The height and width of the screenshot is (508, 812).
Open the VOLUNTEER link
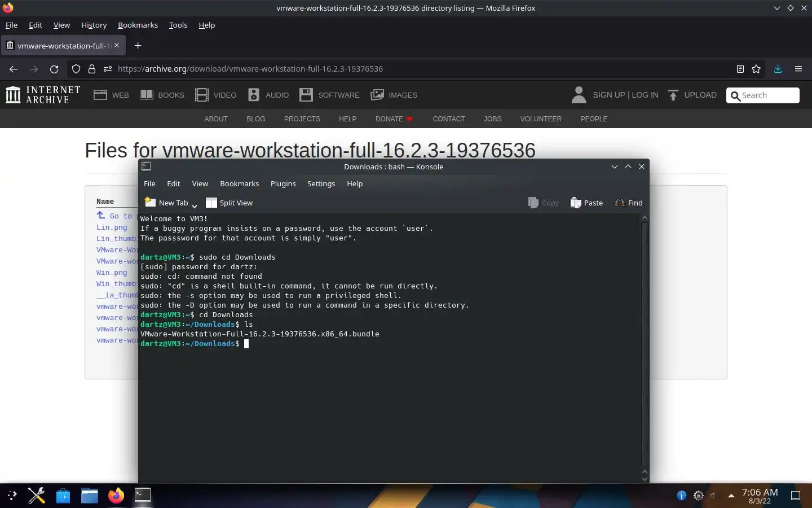point(541,119)
